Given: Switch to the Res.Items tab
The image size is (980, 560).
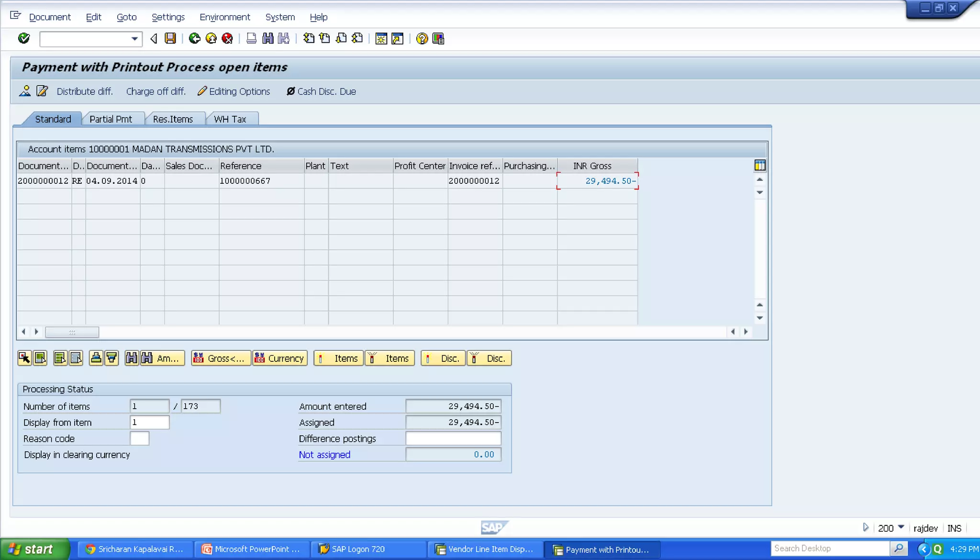Looking at the screenshot, I should (173, 119).
